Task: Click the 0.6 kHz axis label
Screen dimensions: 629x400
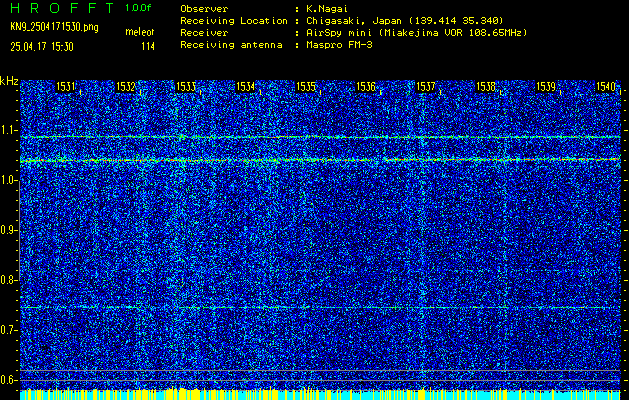Action: click(x=9, y=380)
